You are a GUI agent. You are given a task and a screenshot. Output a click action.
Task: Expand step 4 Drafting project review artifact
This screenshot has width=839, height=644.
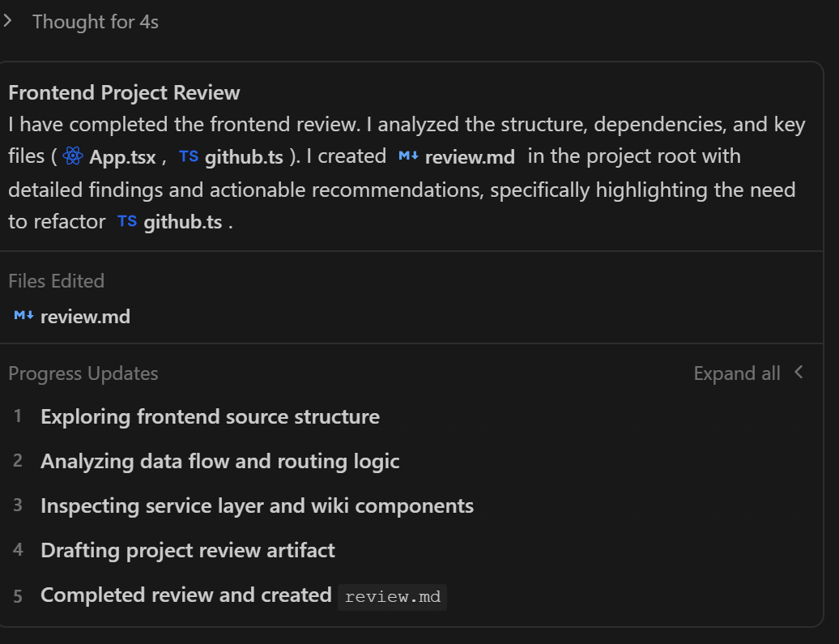[187, 551]
